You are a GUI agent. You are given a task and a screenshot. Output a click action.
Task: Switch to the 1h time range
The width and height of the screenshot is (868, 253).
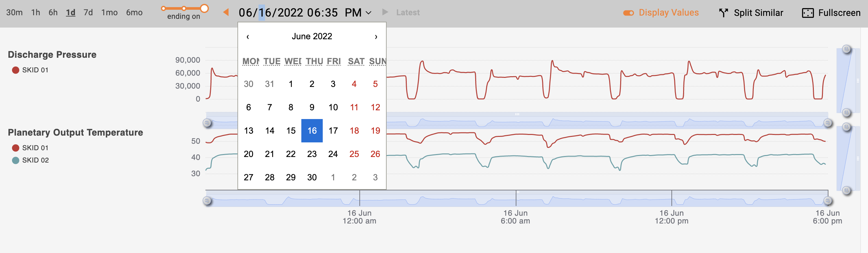tap(35, 12)
